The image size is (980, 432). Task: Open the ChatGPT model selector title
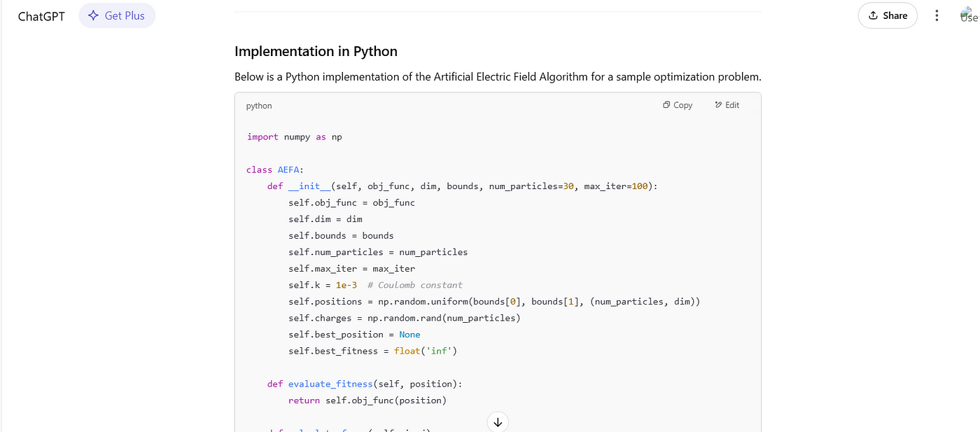(x=41, y=16)
